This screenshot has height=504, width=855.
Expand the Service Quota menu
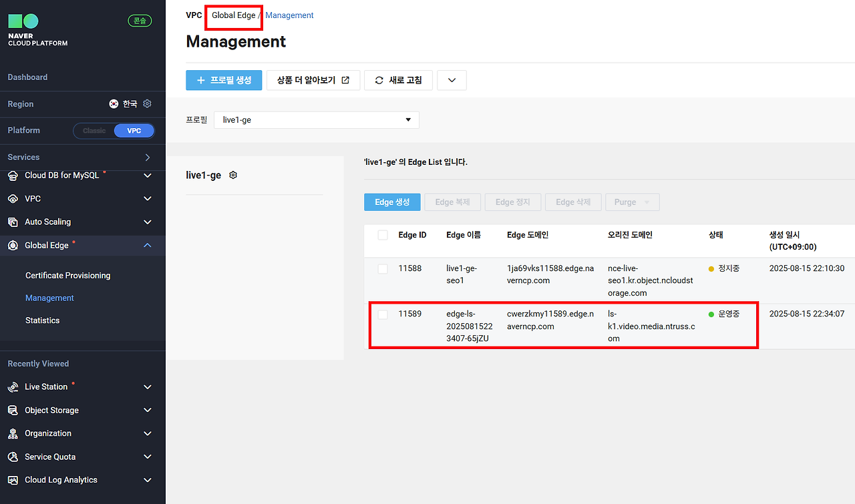click(148, 457)
